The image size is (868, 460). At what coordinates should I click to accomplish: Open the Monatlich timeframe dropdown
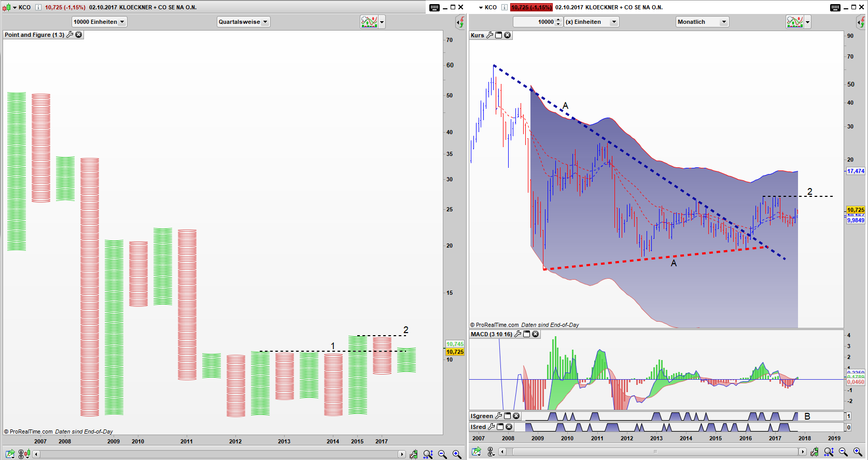click(702, 22)
